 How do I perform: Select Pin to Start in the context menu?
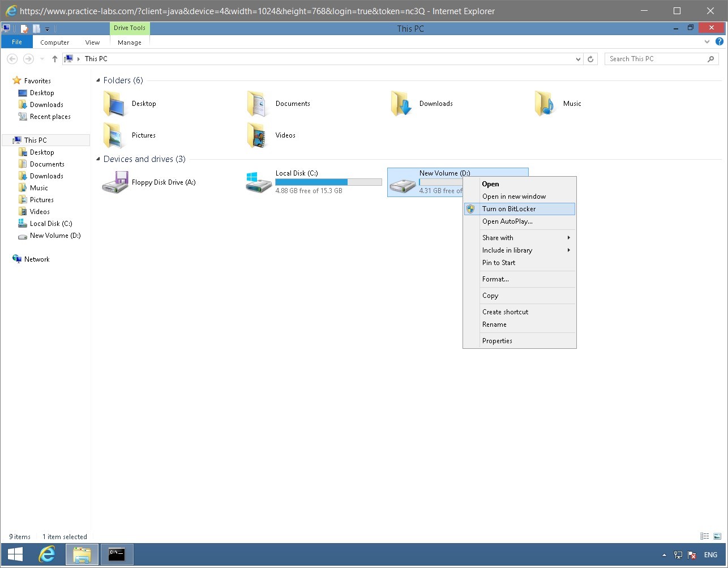click(498, 263)
